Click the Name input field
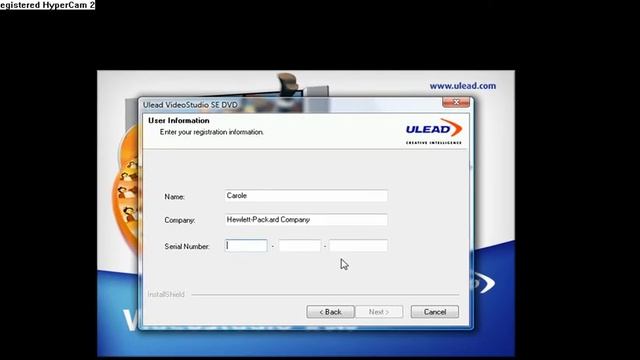This screenshot has width=640, height=360. pyautogui.click(x=306, y=196)
